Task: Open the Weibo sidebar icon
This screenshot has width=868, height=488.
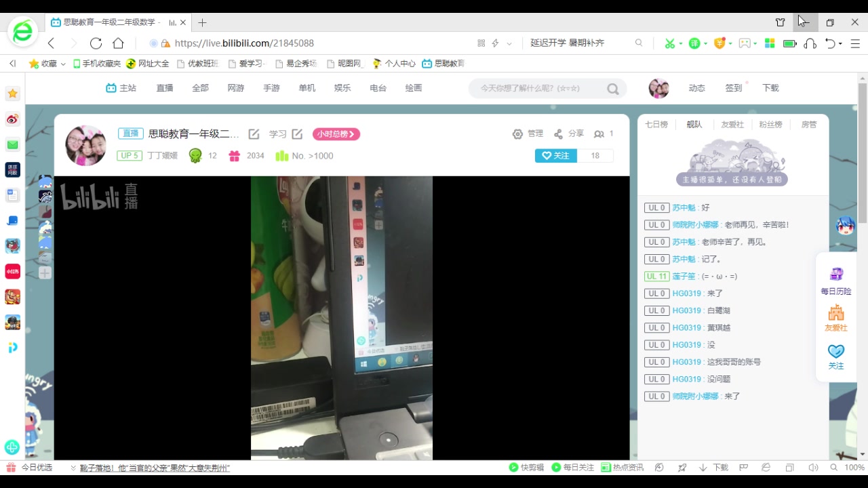Action: [x=13, y=119]
